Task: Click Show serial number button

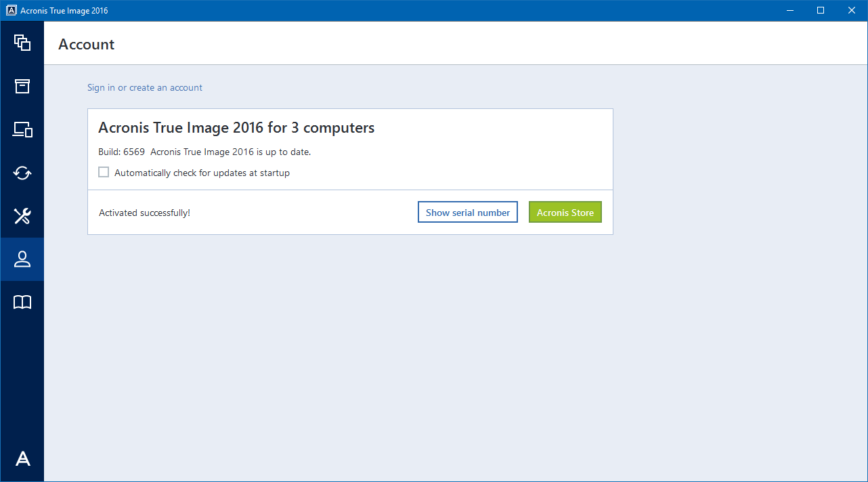Action: (x=468, y=213)
